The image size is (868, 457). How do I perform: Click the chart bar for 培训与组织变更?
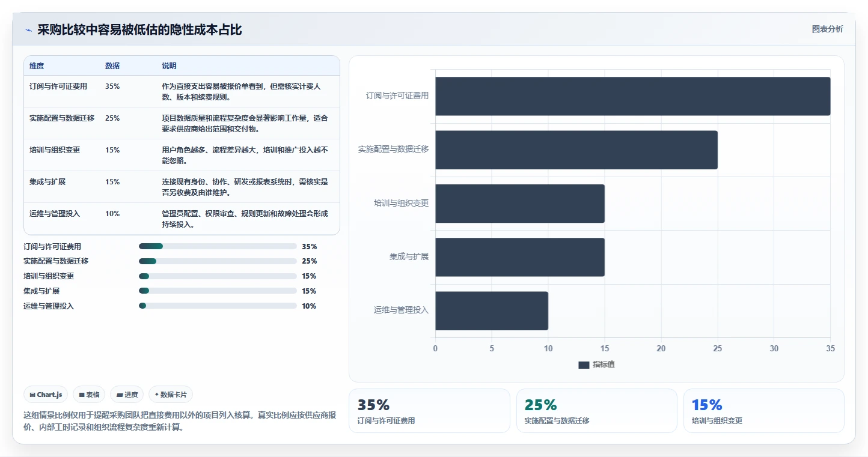pos(520,204)
